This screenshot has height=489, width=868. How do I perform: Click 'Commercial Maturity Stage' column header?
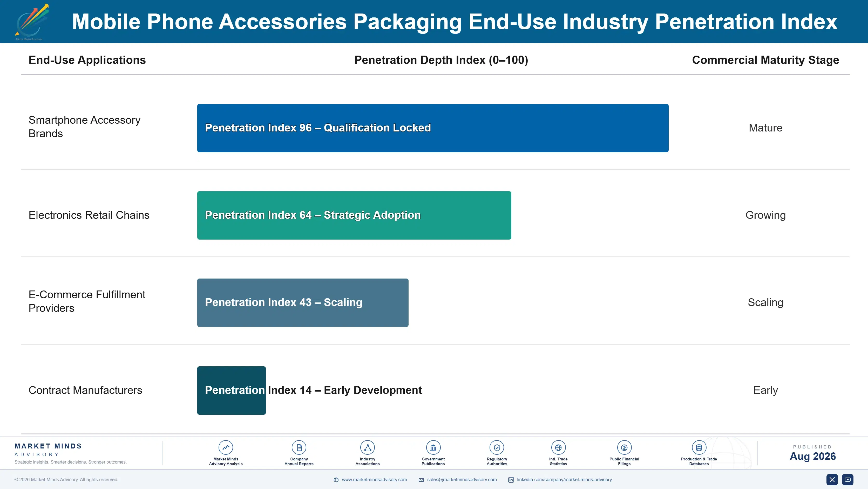(x=765, y=60)
